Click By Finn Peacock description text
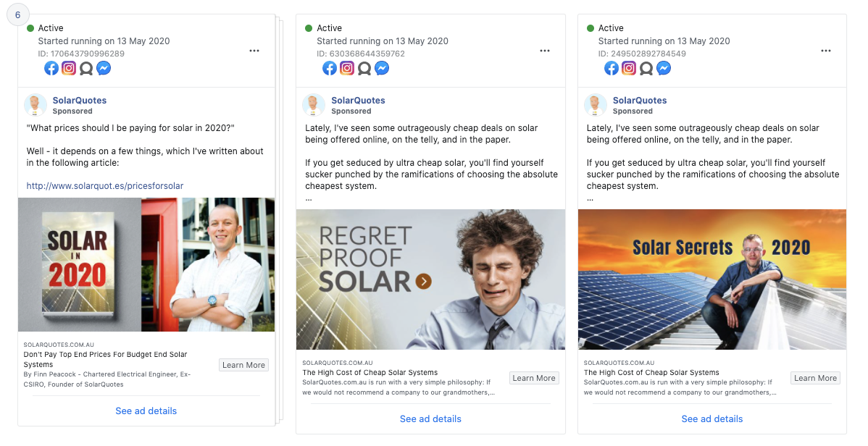The height and width of the screenshot is (446, 868). tap(107, 379)
